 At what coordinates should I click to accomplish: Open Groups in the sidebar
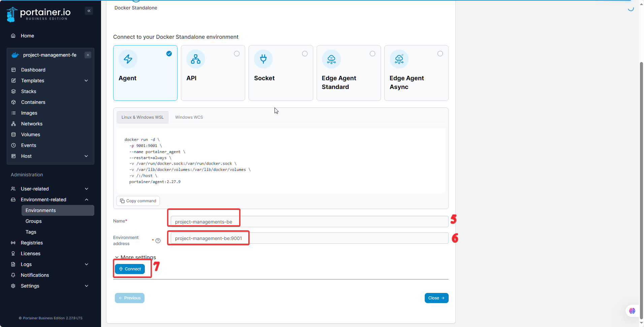pos(34,221)
